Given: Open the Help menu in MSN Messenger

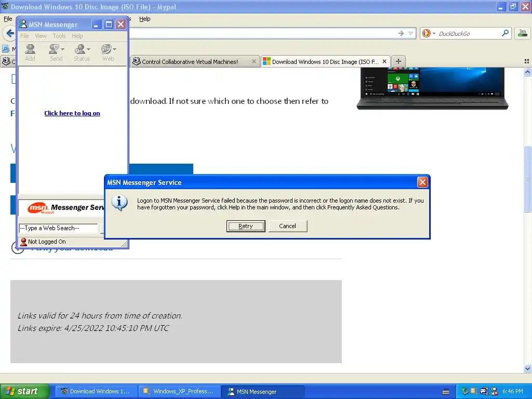Looking at the screenshot, I should pos(77,36).
